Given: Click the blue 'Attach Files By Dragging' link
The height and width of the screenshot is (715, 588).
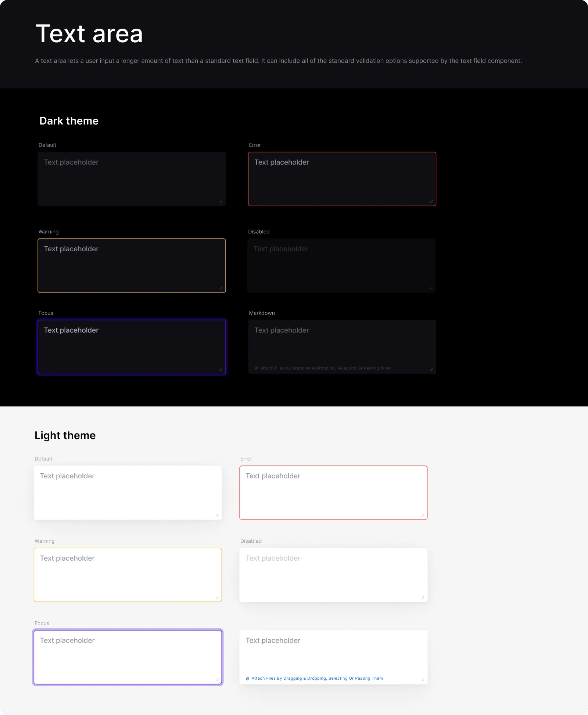Looking at the screenshot, I should (x=317, y=679).
